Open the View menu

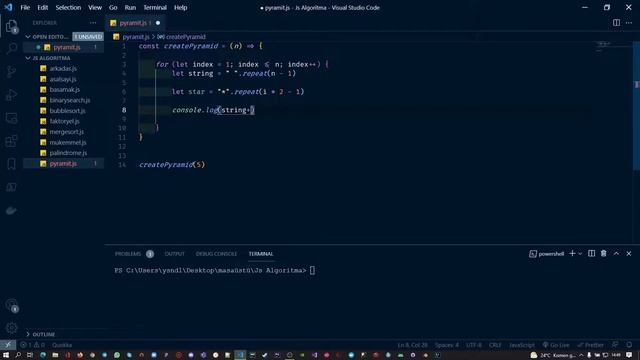[x=95, y=7]
